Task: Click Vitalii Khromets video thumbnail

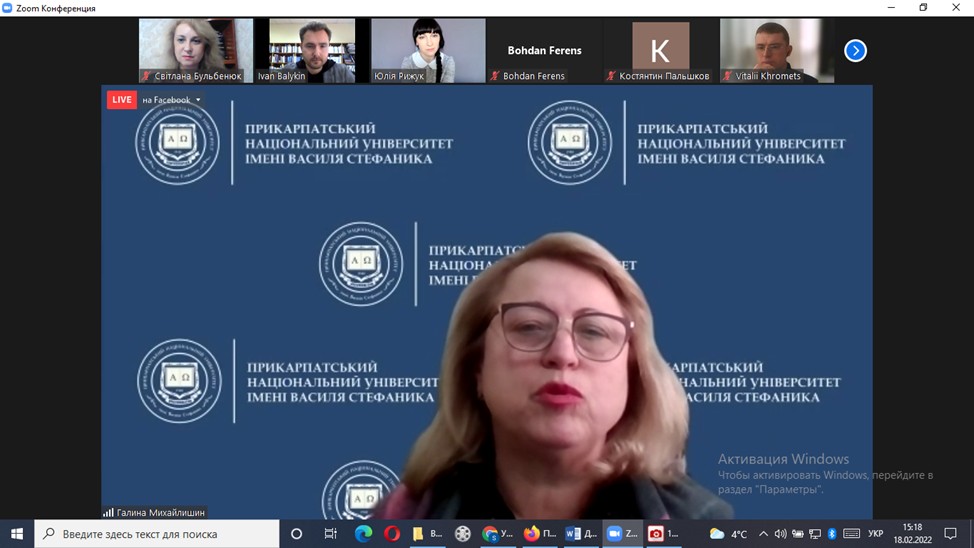Action: (776, 50)
